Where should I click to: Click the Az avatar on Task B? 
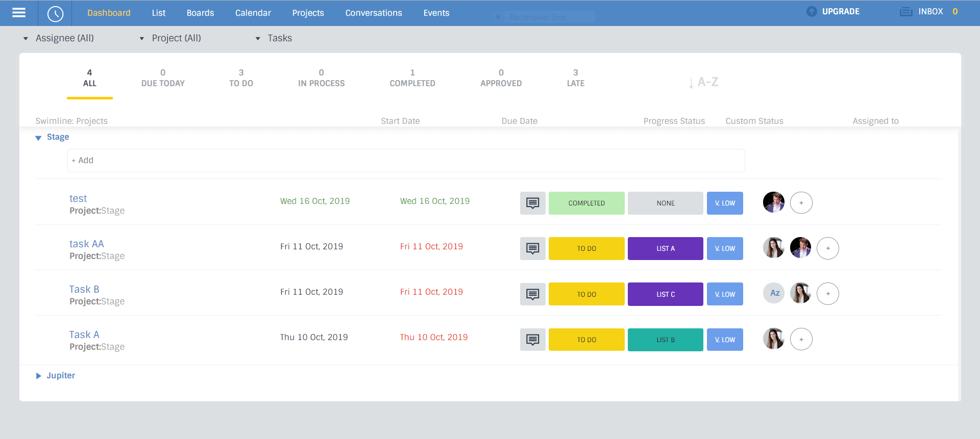774,293
